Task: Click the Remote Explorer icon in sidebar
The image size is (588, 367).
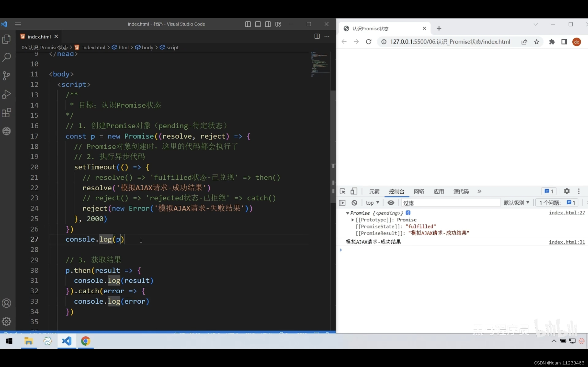Action: coord(6,131)
